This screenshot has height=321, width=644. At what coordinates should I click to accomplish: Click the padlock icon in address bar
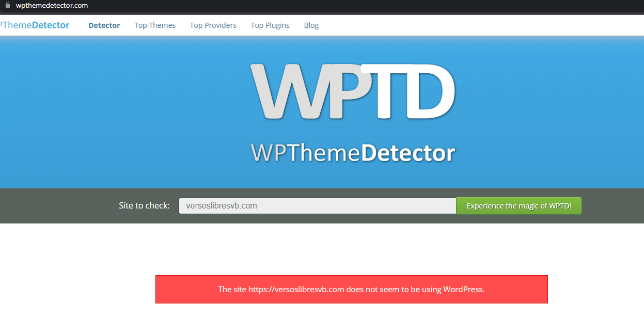pos(7,5)
